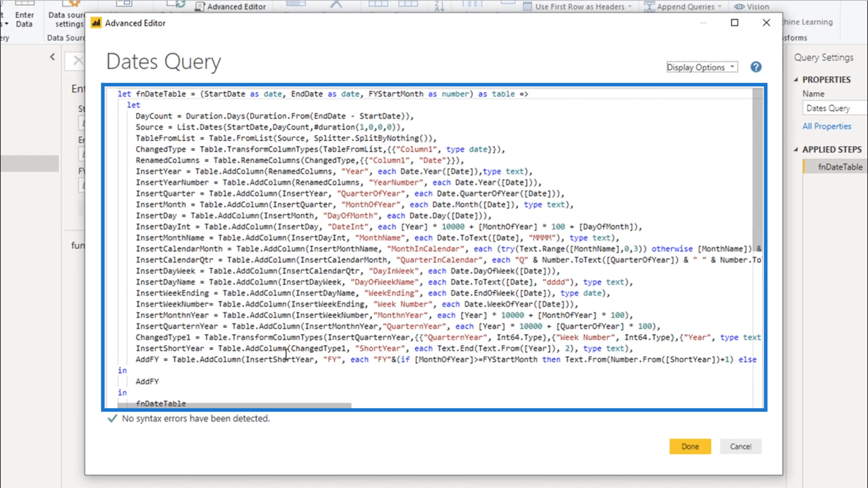This screenshot has height=488, width=868.
Task: Open Append Queries dropdown arrow
Action: point(720,7)
